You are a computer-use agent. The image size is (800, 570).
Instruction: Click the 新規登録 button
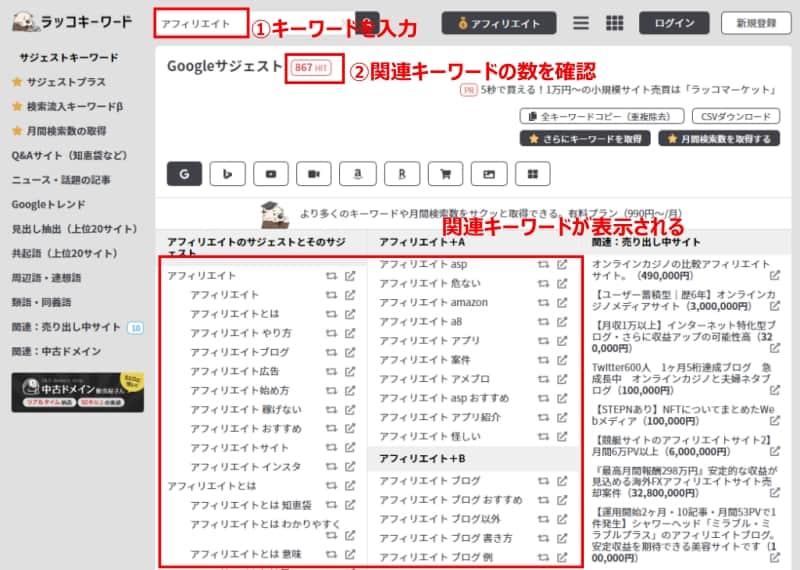[x=756, y=23]
